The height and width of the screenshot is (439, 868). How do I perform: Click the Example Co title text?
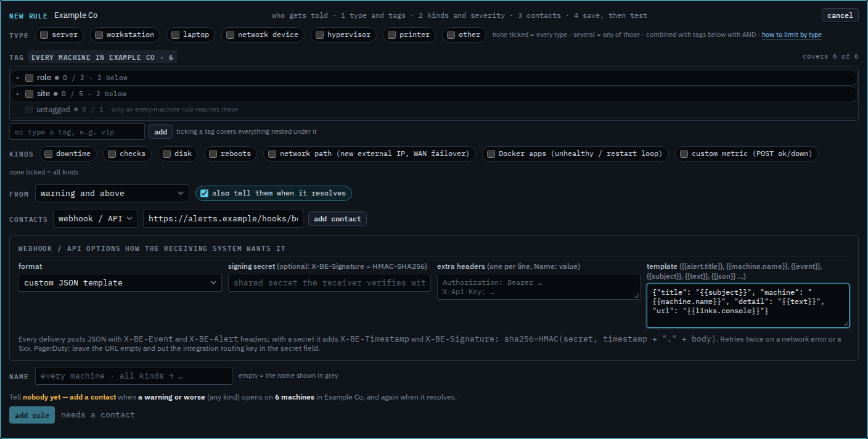(76, 15)
